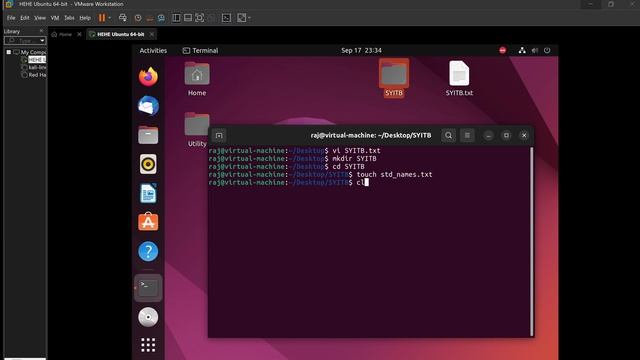Click the power icon in Ubuntu top bar
This screenshot has height=360, width=640.
click(x=547, y=50)
